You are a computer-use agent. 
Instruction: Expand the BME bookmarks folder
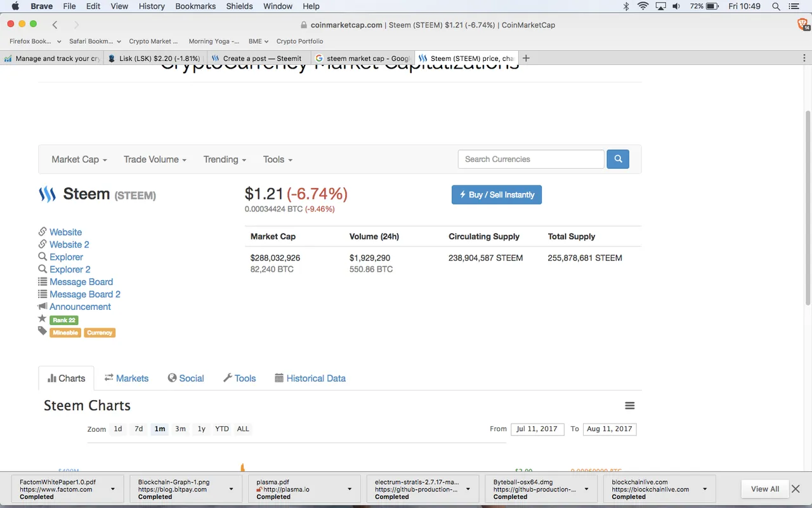point(258,41)
